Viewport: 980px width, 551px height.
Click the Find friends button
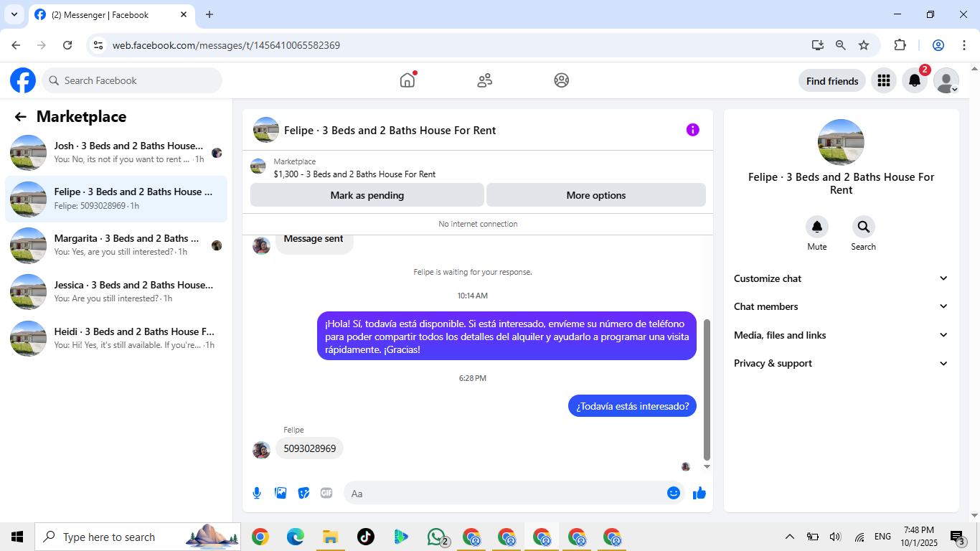coord(832,81)
